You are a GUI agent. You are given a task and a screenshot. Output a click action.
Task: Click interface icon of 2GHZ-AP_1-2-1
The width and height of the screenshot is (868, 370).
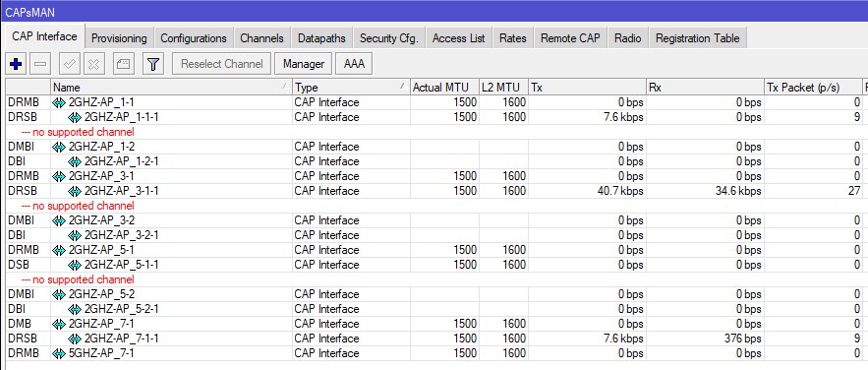coord(75,161)
